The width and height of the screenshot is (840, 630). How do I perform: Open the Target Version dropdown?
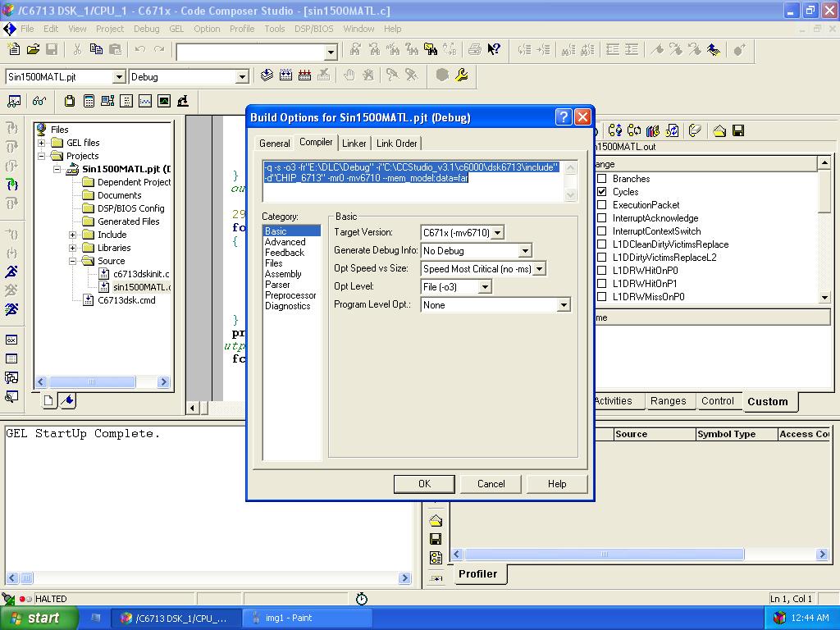tap(498, 233)
